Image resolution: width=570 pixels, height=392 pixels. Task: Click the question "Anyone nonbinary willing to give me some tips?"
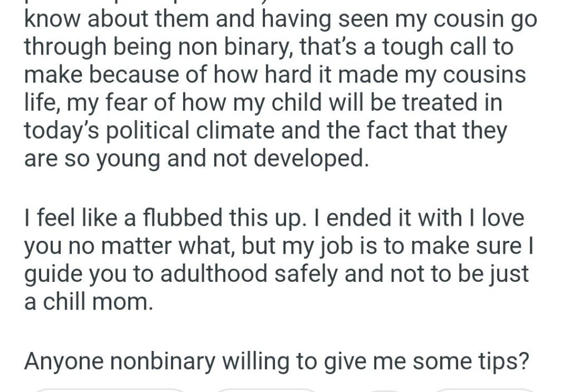(x=276, y=361)
